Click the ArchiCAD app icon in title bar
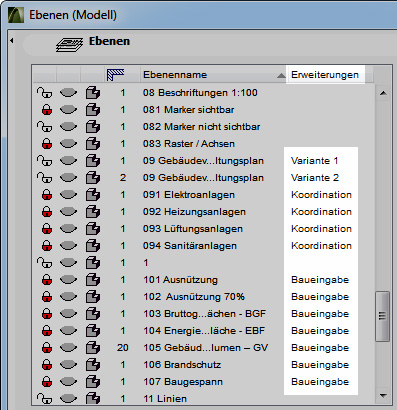This screenshot has width=397, height=410. point(16,15)
